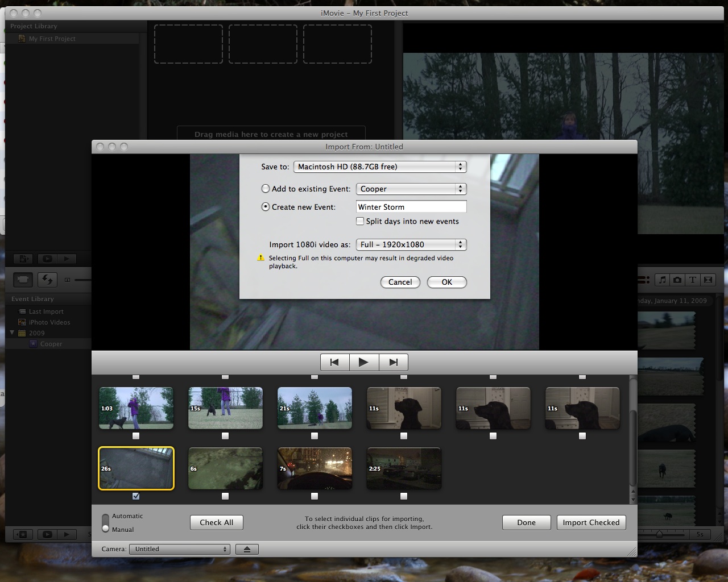728x582 pixels.
Task: Click the degraded playback warning icon
Action: pos(261,258)
